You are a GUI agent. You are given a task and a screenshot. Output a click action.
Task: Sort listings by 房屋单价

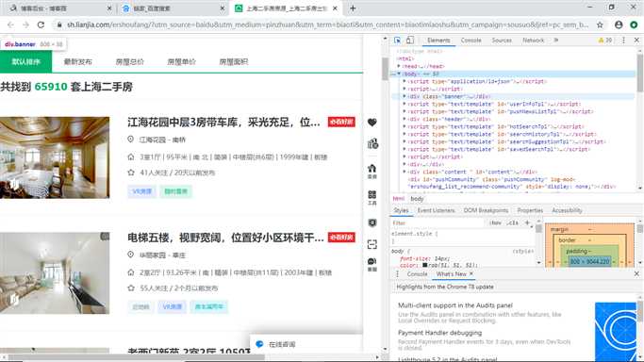182,61
